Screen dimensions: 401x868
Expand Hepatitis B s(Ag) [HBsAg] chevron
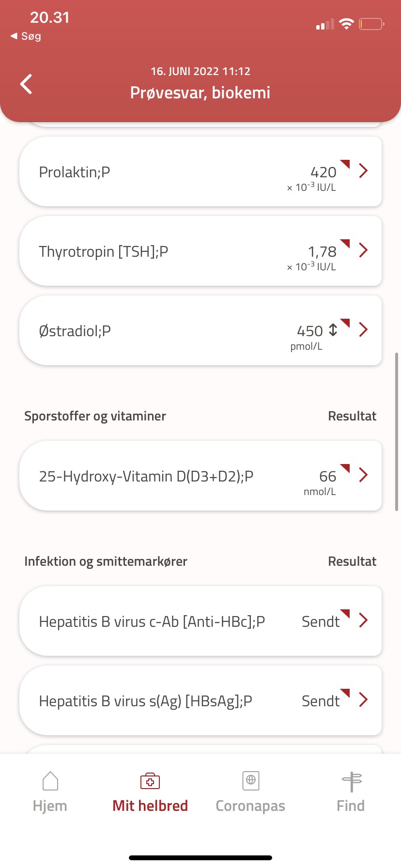pyautogui.click(x=363, y=699)
